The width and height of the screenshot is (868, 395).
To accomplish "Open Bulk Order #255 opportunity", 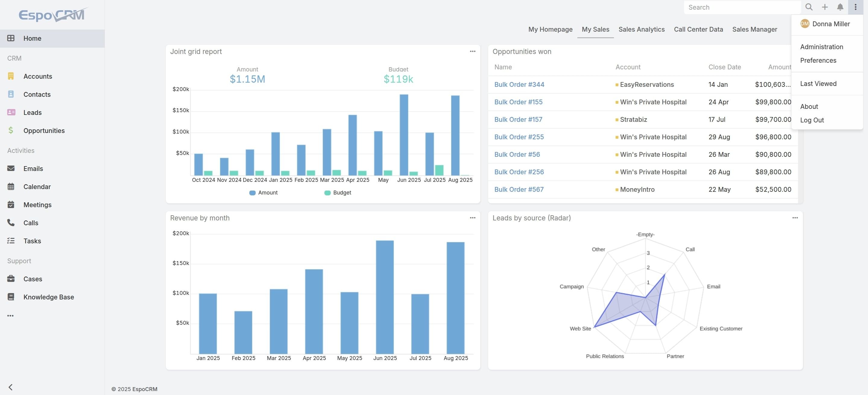I will [519, 137].
